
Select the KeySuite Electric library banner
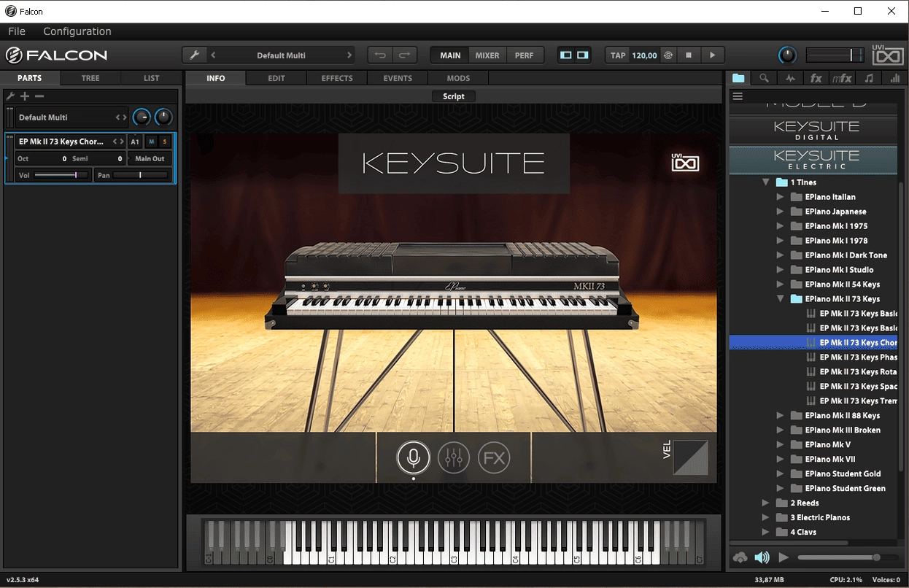pos(813,160)
